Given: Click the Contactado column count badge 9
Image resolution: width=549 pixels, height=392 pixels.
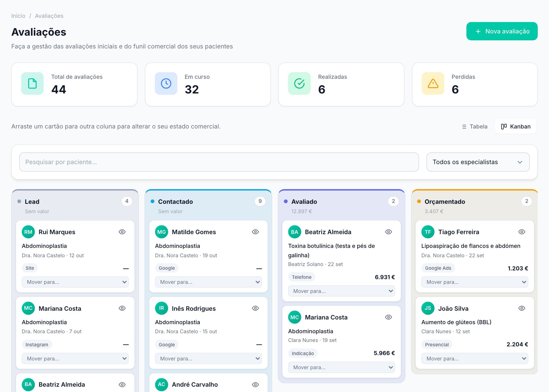Looking at the screenshot, I should click(x=260, y=201).
